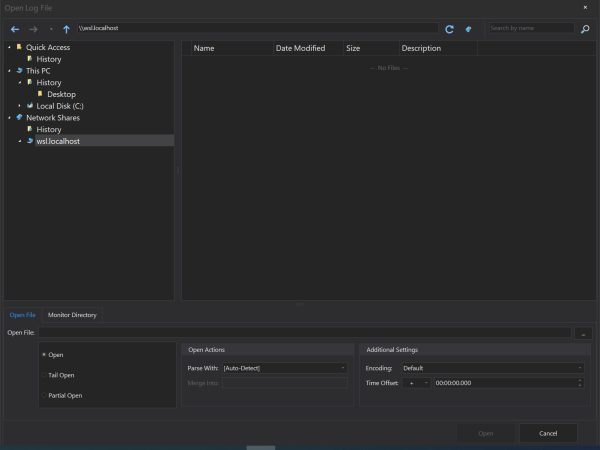The height and width of the screenshot is (450, 600).
Task: Browse with the ellipsis button
Action: point(583,333)
